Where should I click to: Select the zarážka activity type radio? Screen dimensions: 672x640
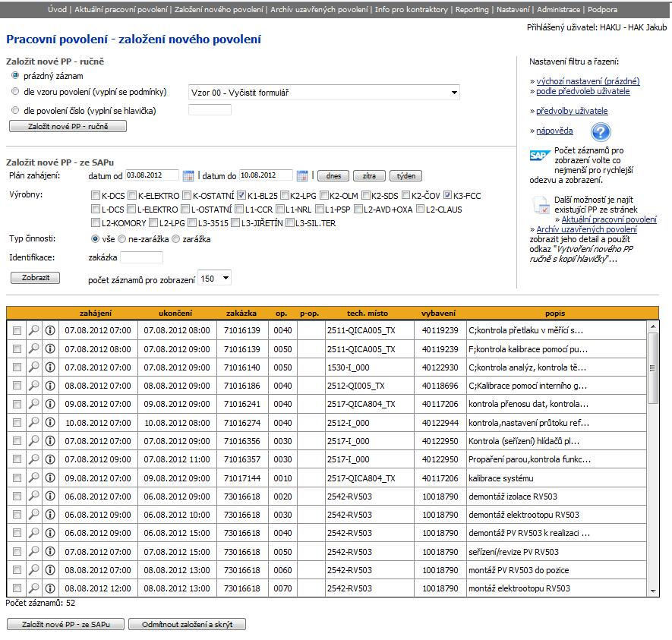click(x=175, y=239)
